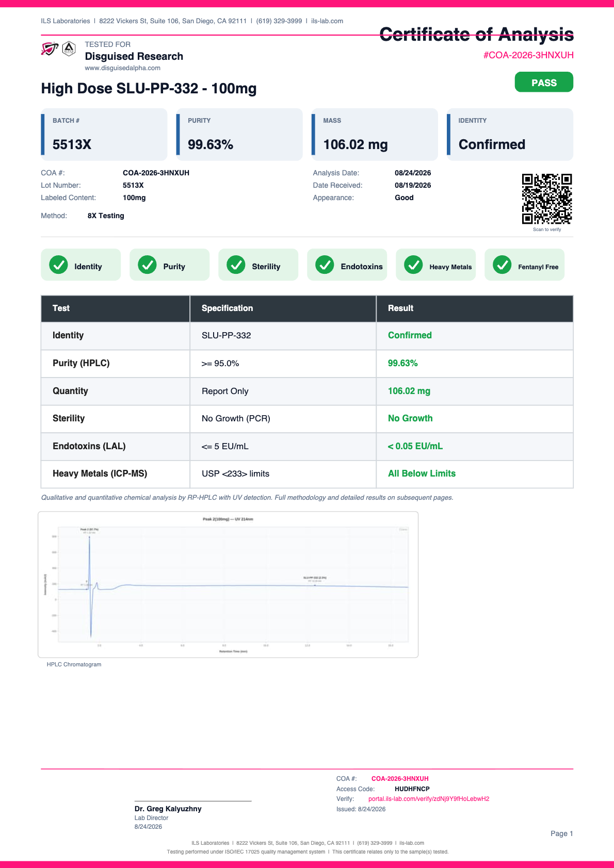The width and height of the screenshot is (614, 868).
Task: Click the Dr. Greg Kalyuzhny signature name
Action: 168,809
